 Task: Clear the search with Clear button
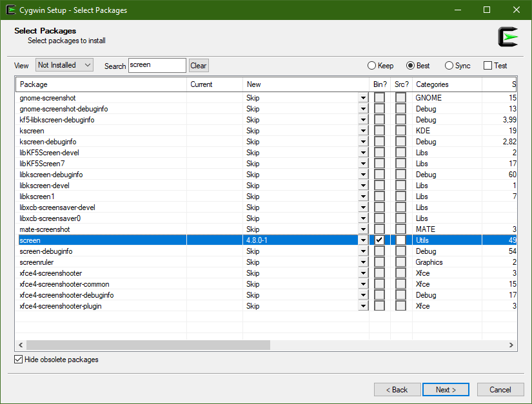[199, 66]
